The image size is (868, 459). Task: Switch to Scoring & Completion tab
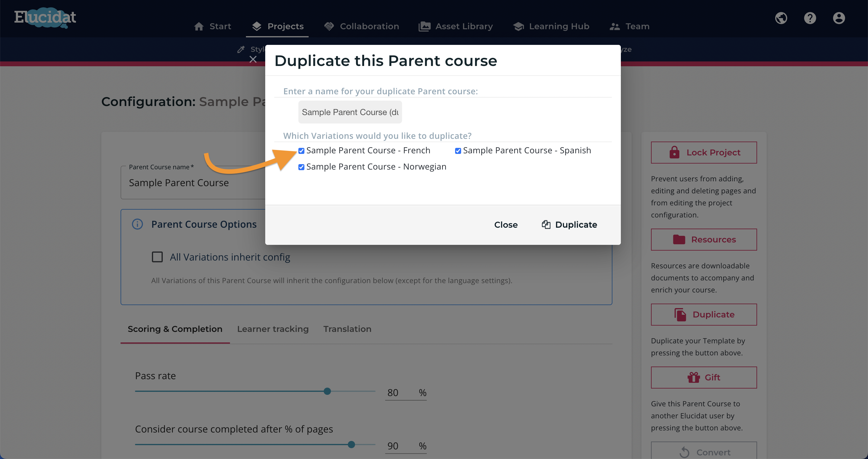(x=175, y=329)
